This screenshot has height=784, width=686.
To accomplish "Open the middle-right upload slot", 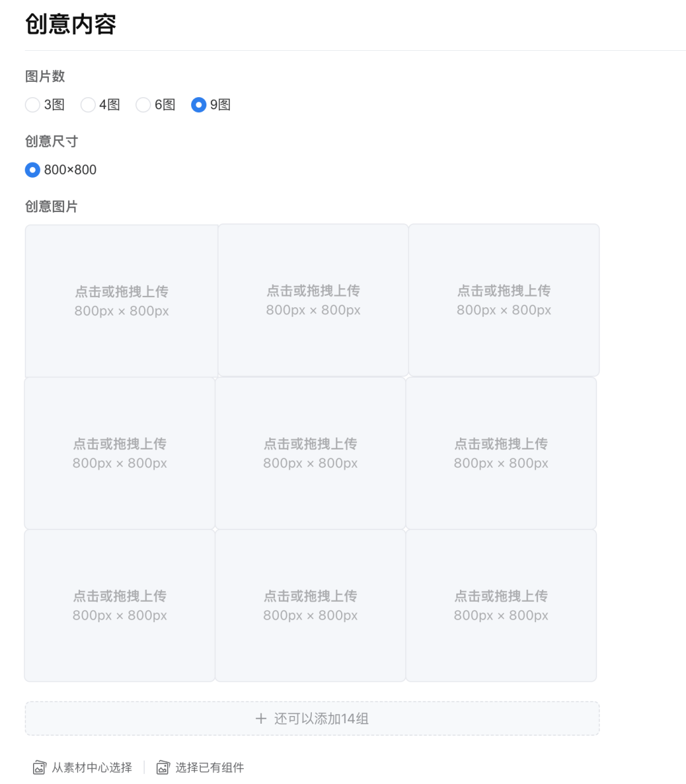I will pyautogui.click(x=501, y=453).
